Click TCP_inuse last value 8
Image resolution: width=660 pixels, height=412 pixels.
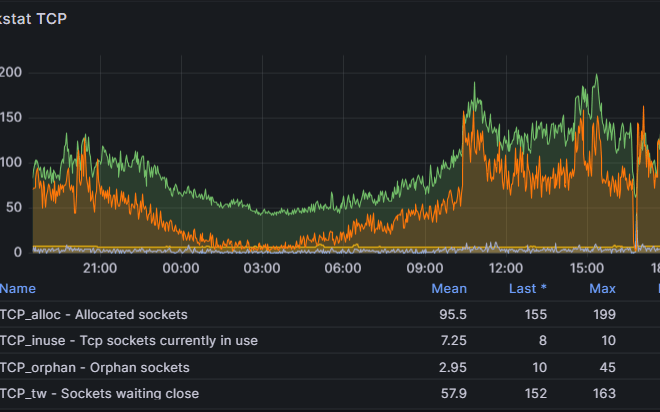click(543, 341)
